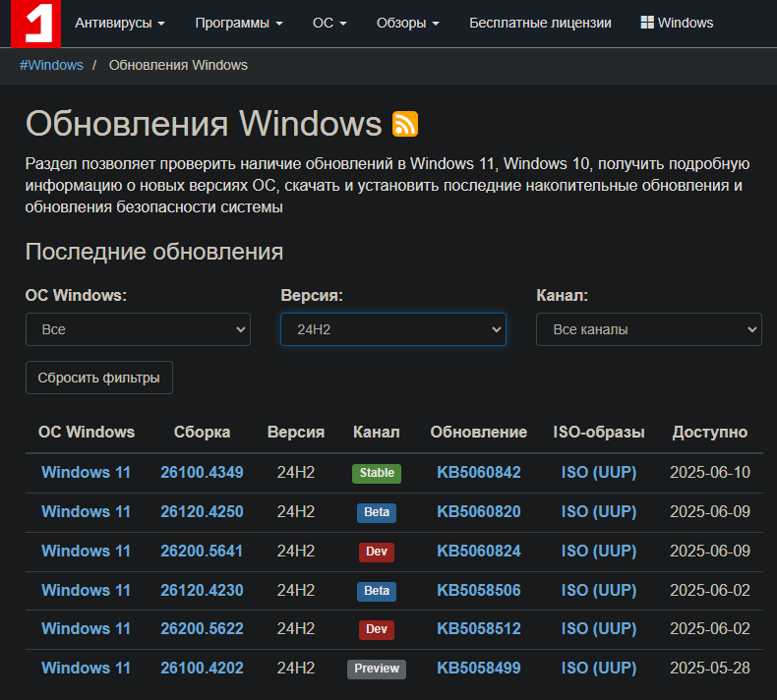Open the Windows menu item with logo

coord(677,23)
